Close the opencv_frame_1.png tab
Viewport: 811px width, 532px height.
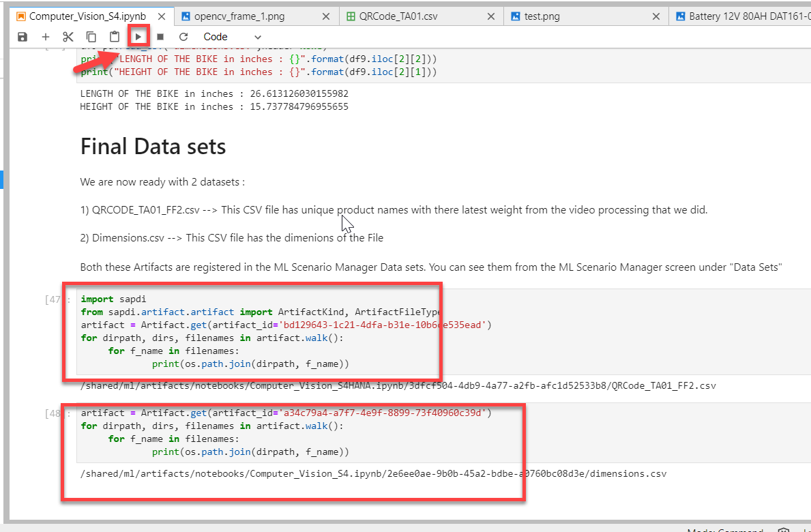tap(325, 16)
